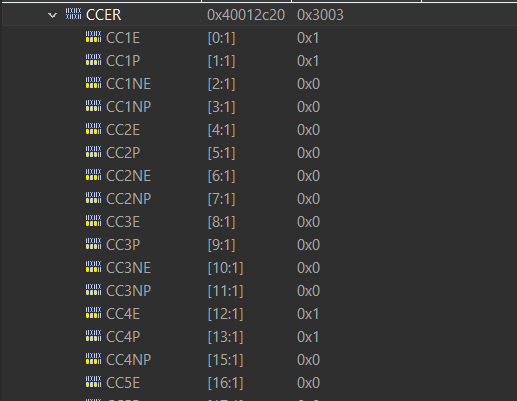This screenshot has width=517, height=401.
Task: Click the CCER value 0x3003
Action: click(x=320, y=15)
